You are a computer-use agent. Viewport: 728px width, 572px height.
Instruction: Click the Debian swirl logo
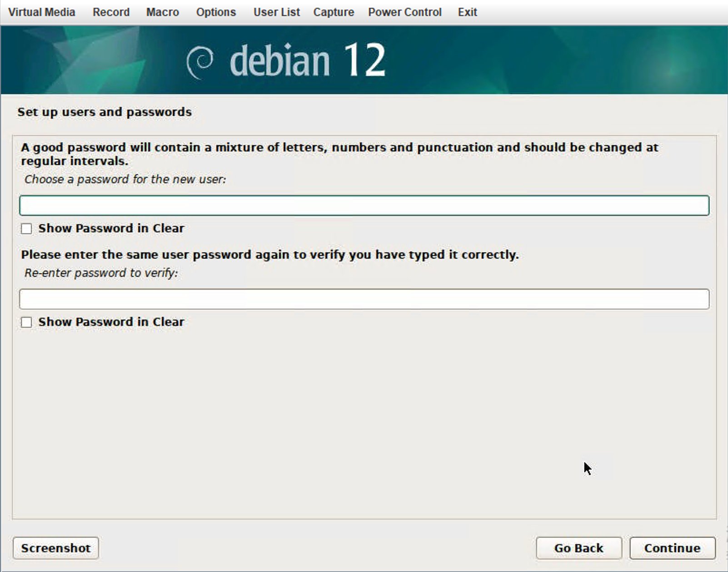tap(200, 62)
